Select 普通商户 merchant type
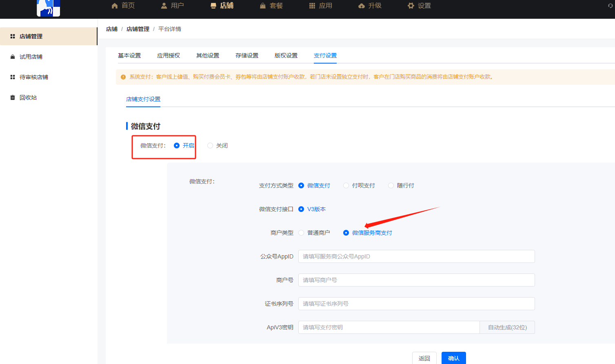This screenshot has height=364, width=615. [301, 233]
